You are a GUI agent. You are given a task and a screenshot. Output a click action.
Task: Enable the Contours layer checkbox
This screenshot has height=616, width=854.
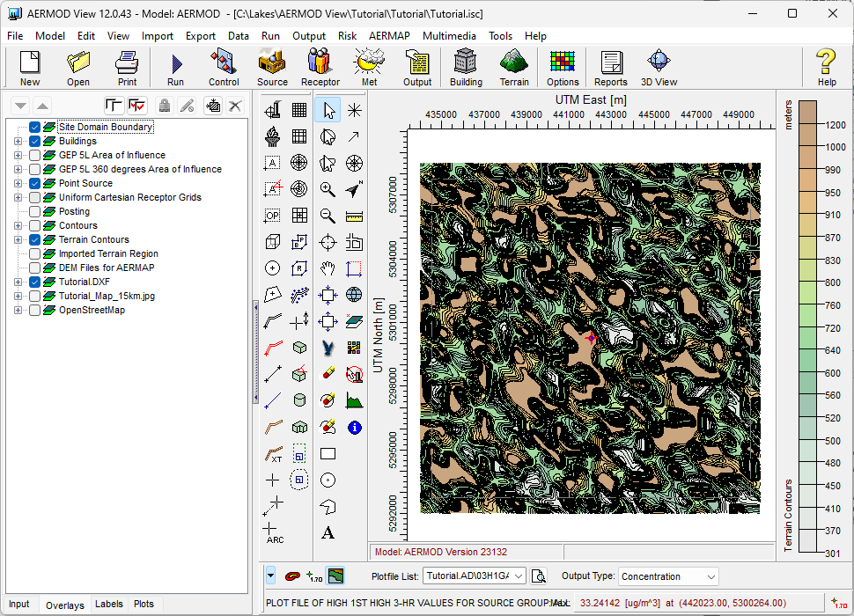point(35,226)
